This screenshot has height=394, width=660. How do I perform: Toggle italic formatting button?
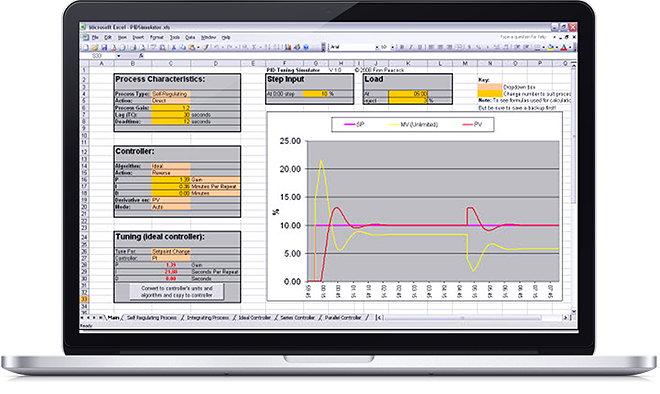pos(411,47)
